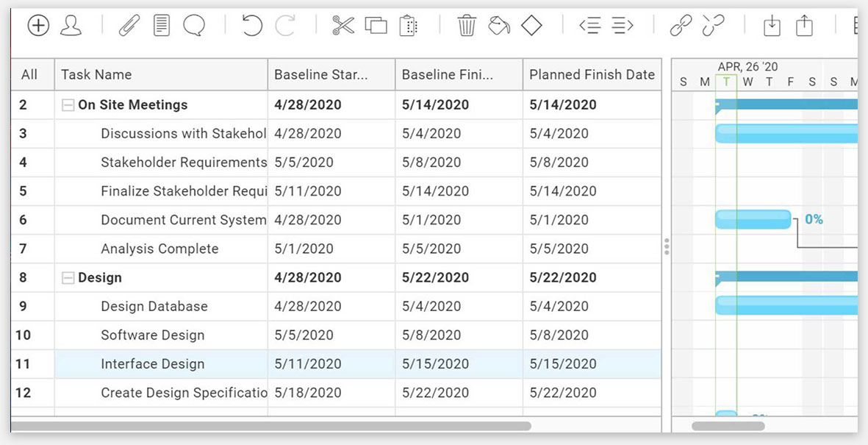Click the outdent task icon
This screenshot has height=445, width=868.
pyautogui.click(x=590, y=26)
